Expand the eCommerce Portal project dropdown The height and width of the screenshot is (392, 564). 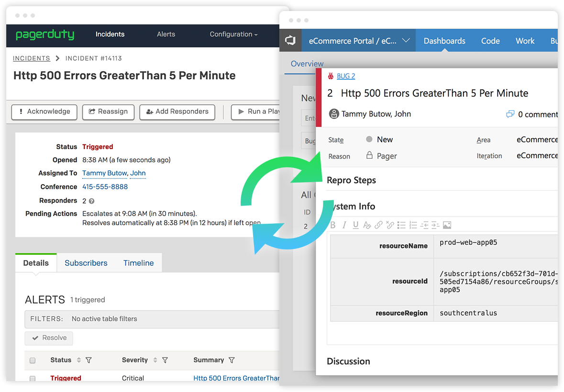[x=406, y=41]
